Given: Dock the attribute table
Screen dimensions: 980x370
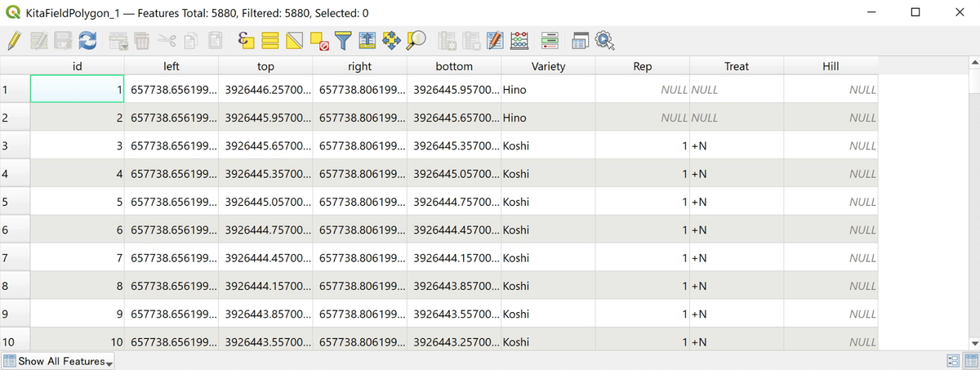Looking at the screenshot, I should click(580, 40).
